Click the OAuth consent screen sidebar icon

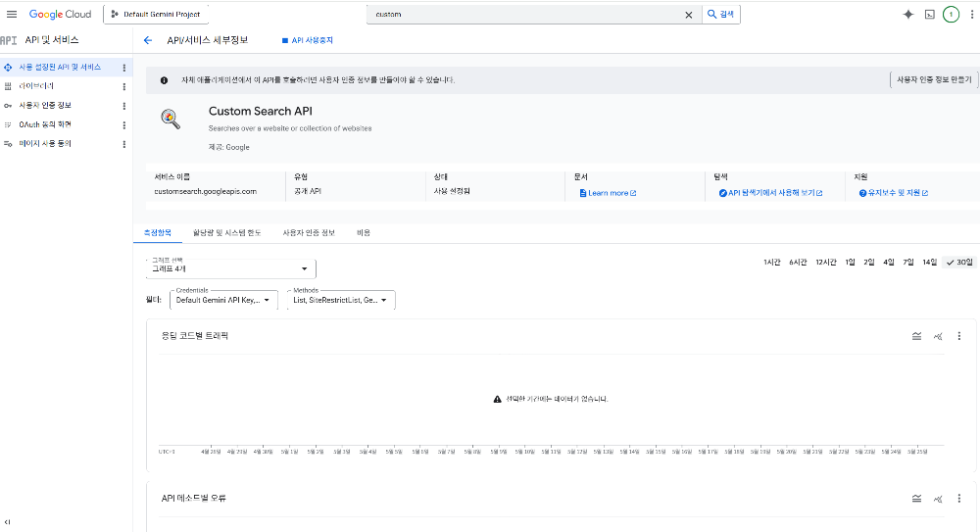(x=8, y=124)
